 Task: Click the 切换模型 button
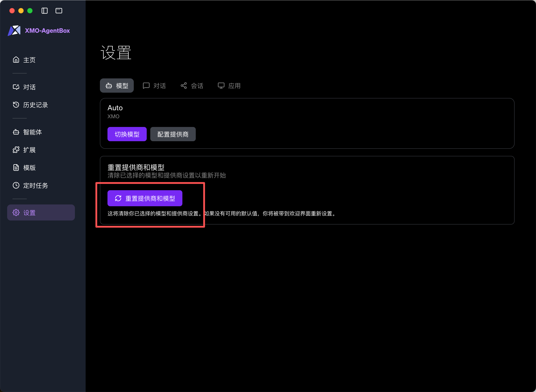(x=127, y=134)
